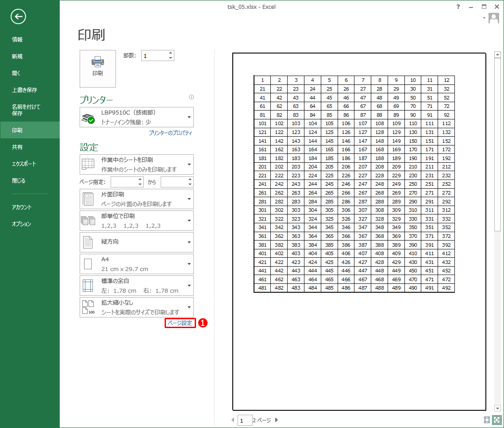Open the 拡大縮小なし scaling dropdown
This screenshot has width=504, height=428.
pos(137,307)
